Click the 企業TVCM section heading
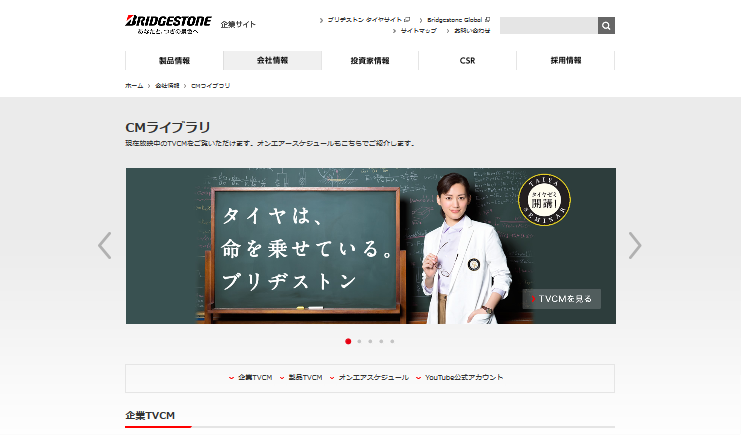This screenshot has height=435, width=741. point(150,416)
